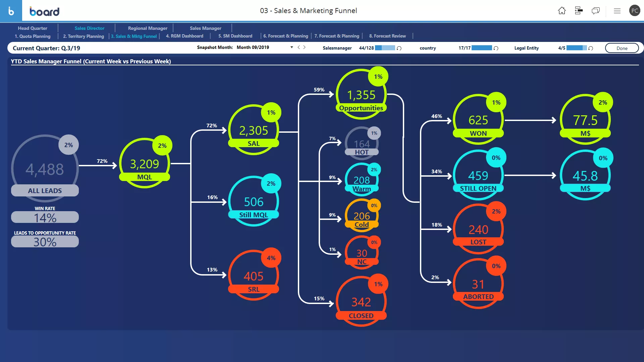Toggle the country filter reset control
Image resolution: width=644 pixels, height=362 pixels.
coord(496,48)
